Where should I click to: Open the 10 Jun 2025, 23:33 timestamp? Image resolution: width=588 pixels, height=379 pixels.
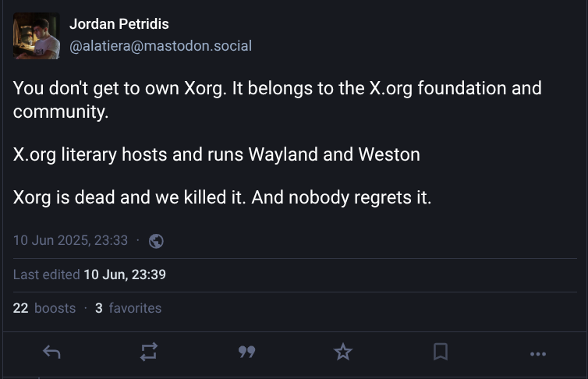point(70,240)
